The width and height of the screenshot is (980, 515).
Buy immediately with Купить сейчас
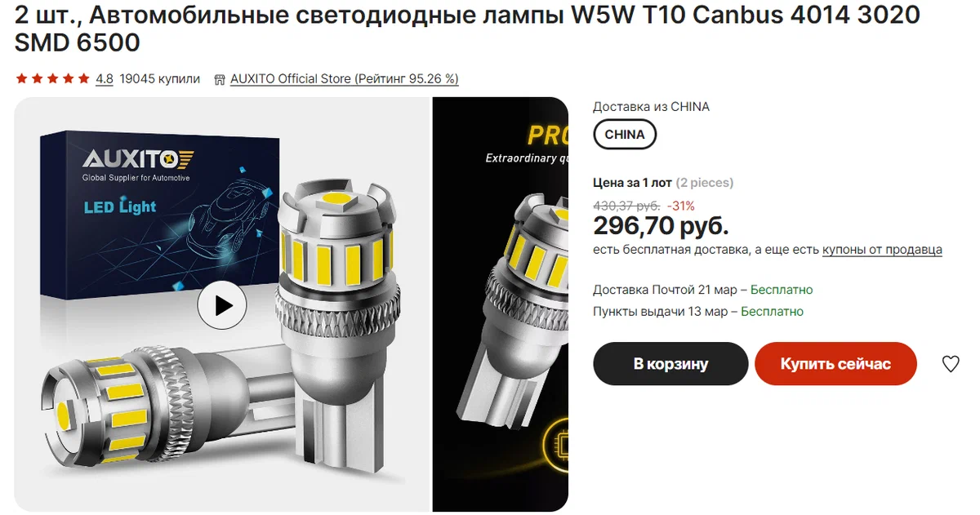[835, 364]
